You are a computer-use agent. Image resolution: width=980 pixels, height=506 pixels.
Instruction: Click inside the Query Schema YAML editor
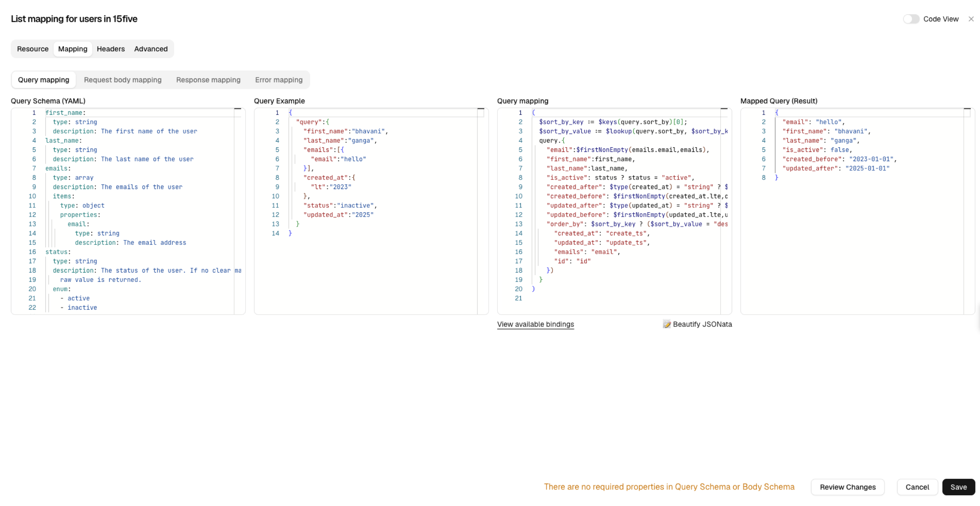tap(128, 211)
